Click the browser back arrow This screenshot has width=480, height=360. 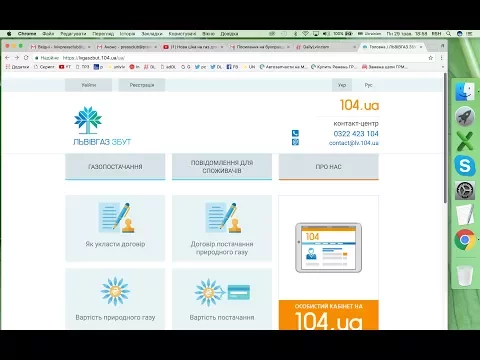point(7,58)
